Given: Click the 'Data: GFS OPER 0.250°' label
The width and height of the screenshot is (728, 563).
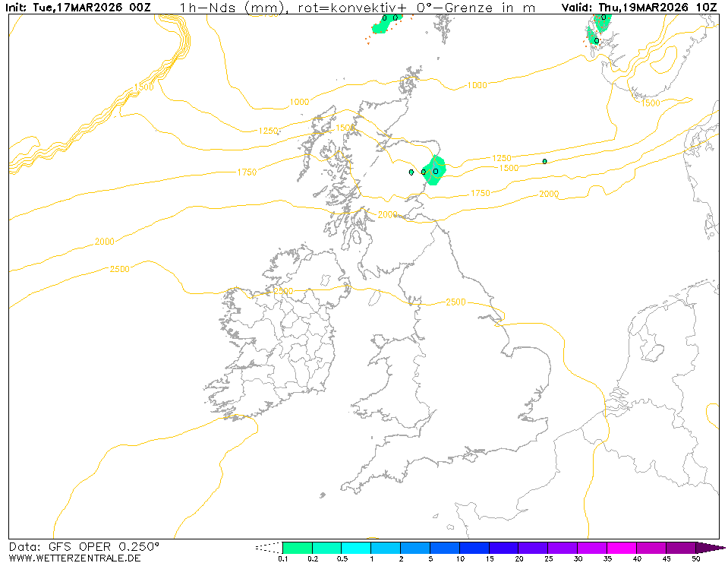Looking at the screenshot, I should (x=84, y=546).
